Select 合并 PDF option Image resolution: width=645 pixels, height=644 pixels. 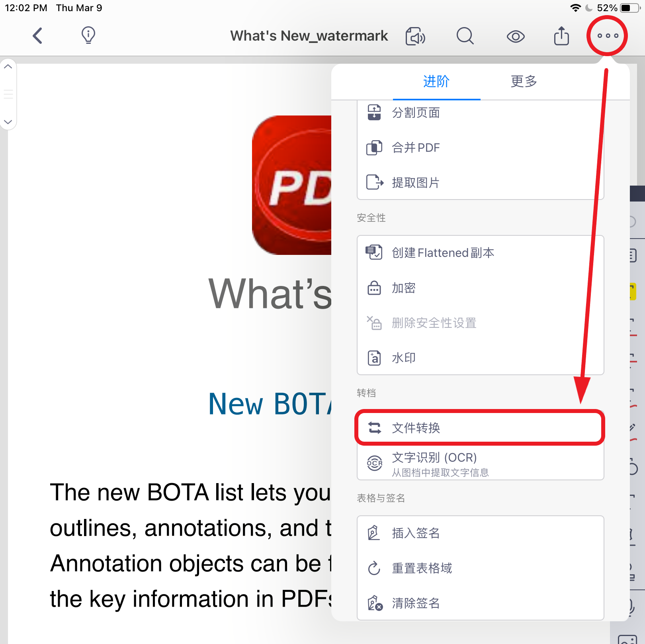click(x=481, y=148)
